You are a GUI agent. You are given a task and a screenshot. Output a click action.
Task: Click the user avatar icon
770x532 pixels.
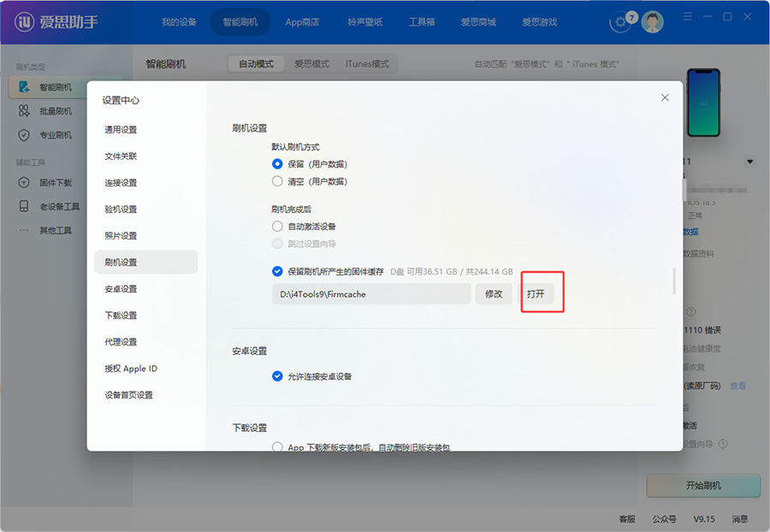pos(653,22)
